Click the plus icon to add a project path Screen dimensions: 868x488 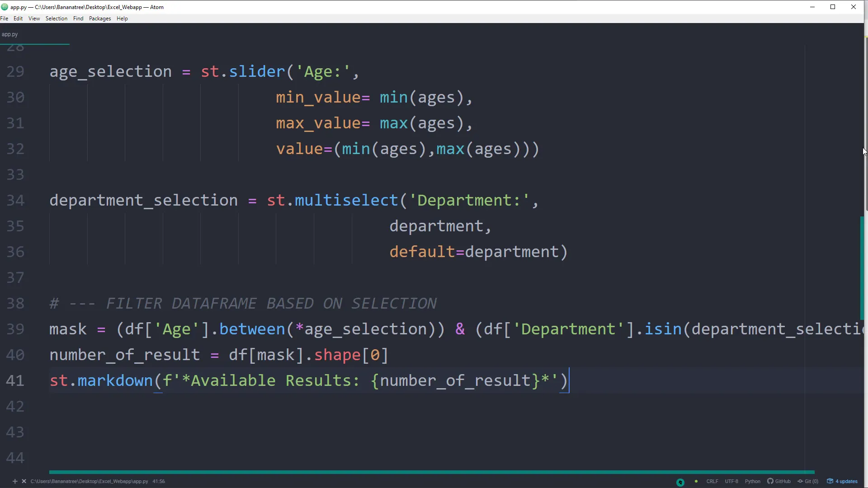(x=14, y=481)
